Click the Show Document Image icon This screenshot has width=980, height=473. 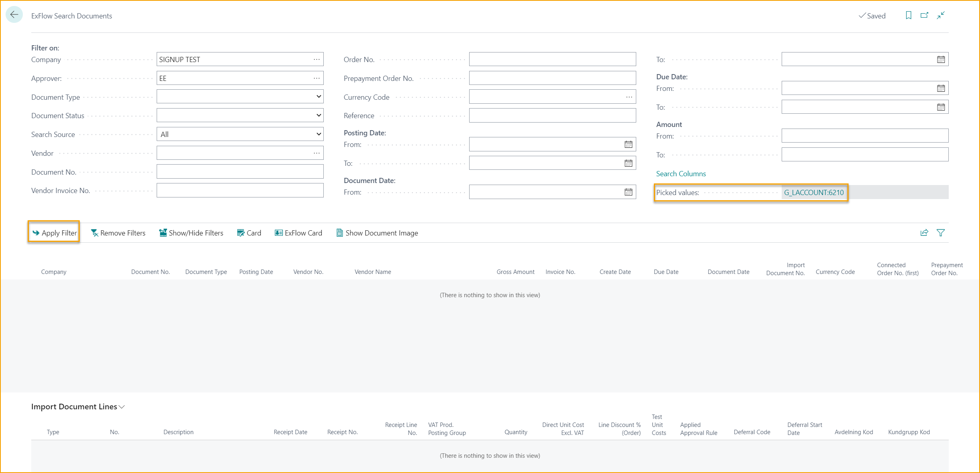pos(339,232)
